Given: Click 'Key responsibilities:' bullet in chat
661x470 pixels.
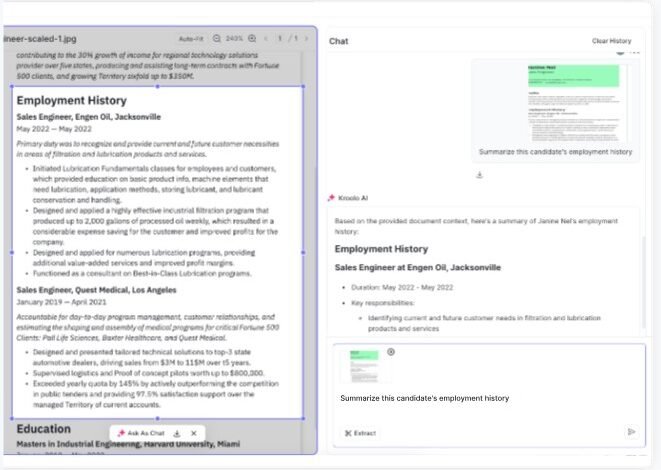Looking at the screenshot, I should coord(383,303).
